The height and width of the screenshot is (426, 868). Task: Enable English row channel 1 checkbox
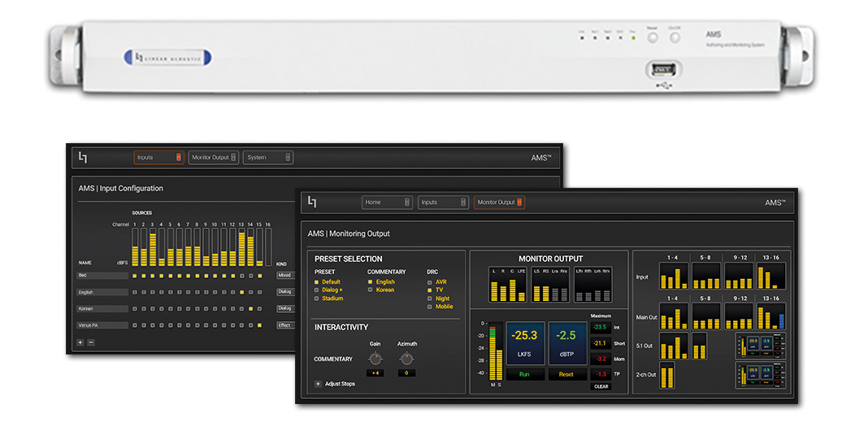coord(135,292)
